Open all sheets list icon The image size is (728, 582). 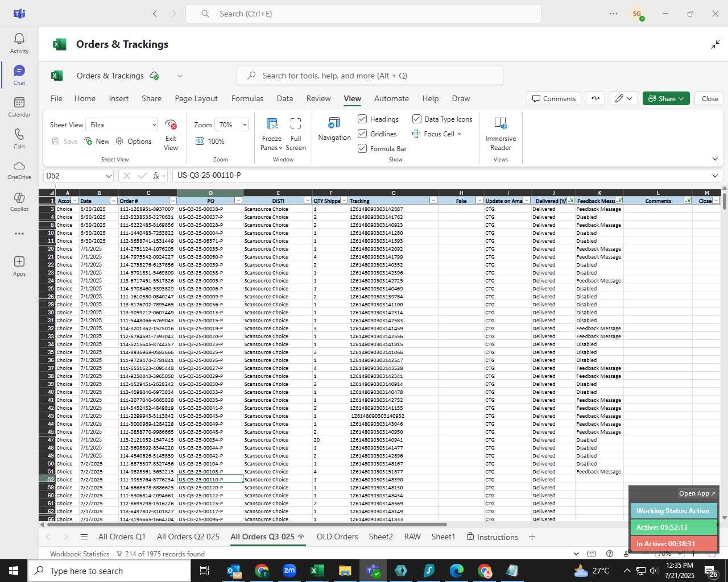[84, 537]
